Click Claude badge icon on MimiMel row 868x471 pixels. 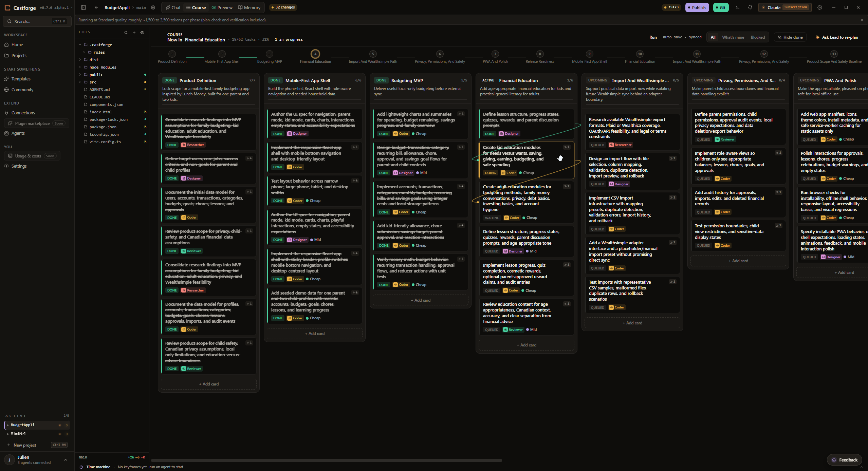(60, 434)
